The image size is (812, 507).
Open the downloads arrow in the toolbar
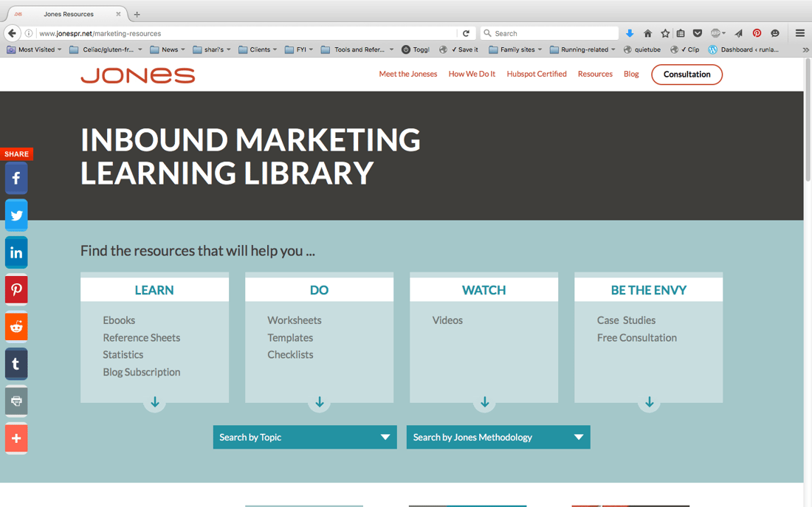click(x=629, y=33)
